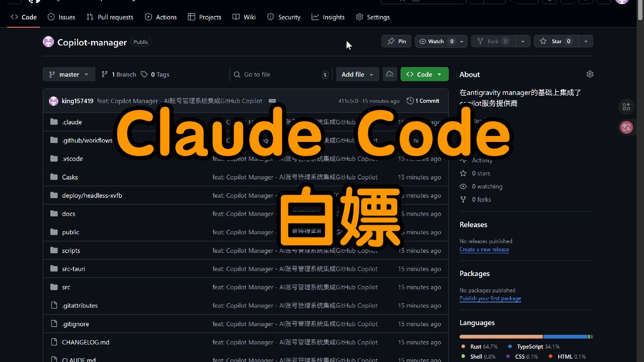
Task: Star the Copilot-manager repository
Action: (x=556, y=41)
